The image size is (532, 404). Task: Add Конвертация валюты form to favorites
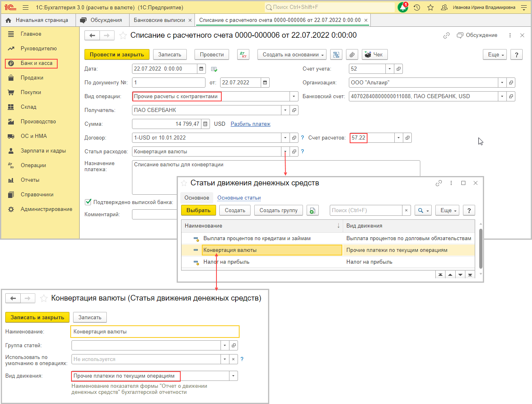[43, 299]
